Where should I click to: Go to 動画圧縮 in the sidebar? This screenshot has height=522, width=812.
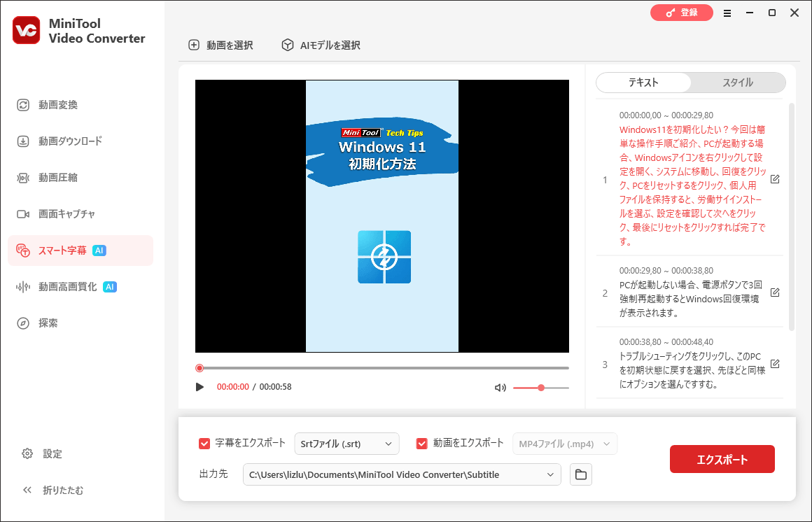tap(80, 178)
